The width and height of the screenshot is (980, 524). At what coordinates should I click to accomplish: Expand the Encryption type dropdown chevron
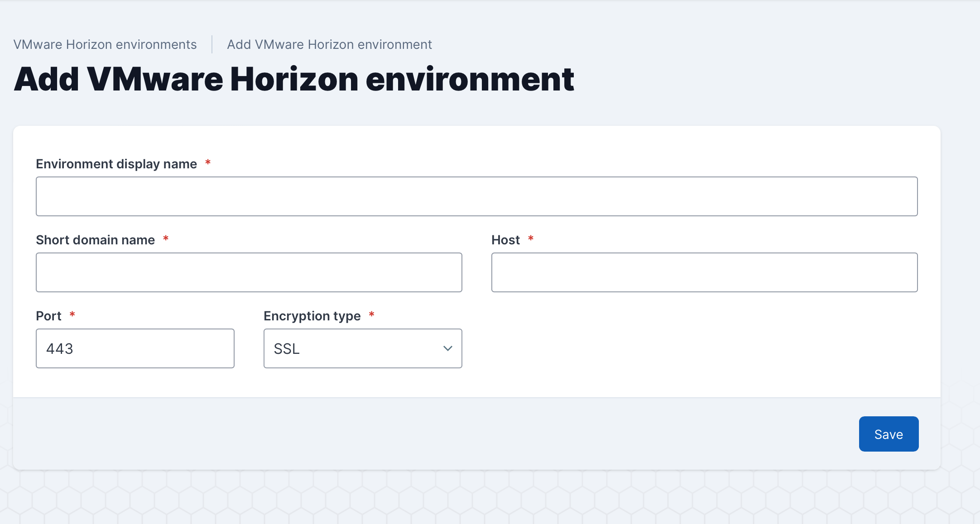click(x=447, y=348)
